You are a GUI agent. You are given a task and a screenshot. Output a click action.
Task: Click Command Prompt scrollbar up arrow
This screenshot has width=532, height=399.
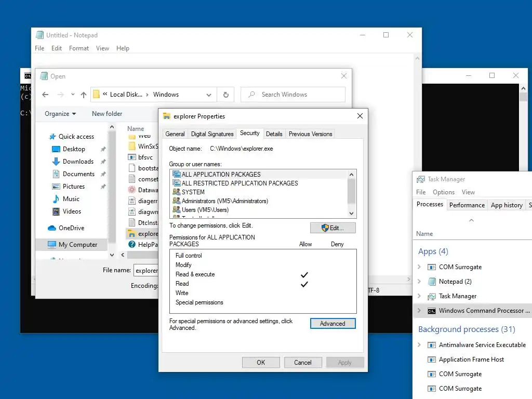coord(523,88)
